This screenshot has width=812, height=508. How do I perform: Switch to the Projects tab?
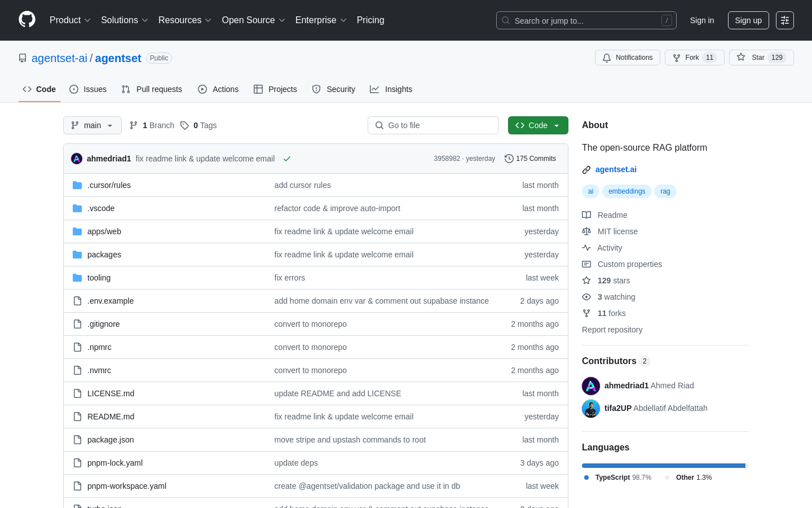[x=275, y=89]
